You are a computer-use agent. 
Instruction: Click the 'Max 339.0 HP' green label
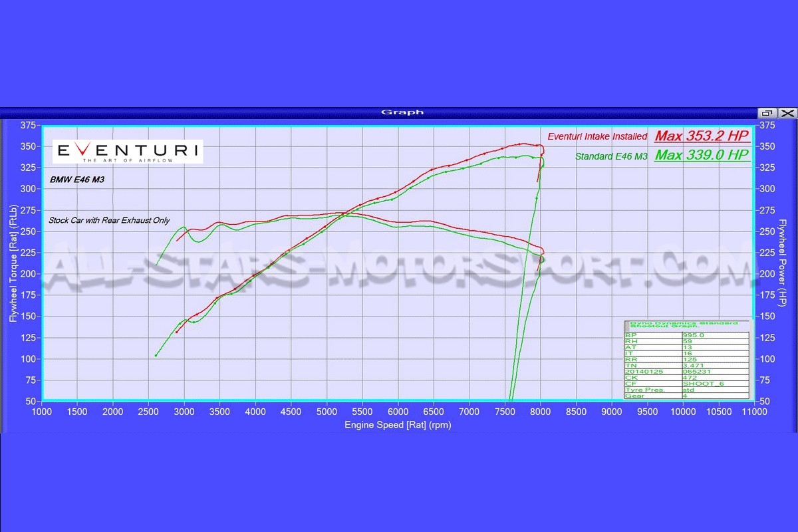[x=702, y=156]
